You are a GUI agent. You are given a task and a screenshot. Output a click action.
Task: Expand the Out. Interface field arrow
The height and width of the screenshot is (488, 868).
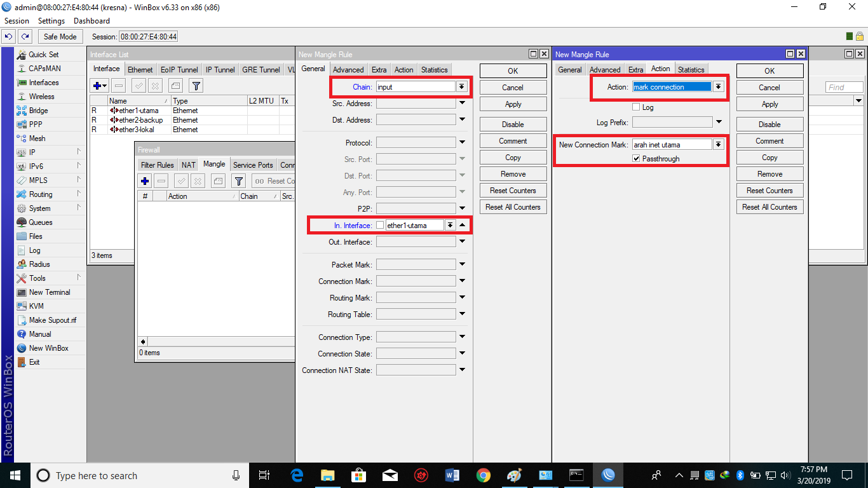[x=462, y=241]
